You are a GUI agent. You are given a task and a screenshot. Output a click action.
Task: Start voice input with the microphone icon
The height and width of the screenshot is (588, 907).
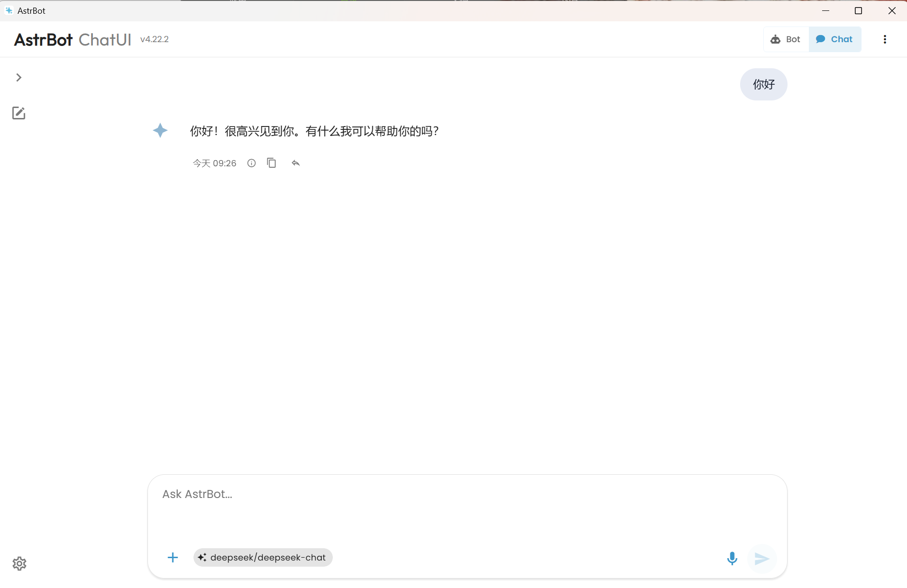(732, 559)
